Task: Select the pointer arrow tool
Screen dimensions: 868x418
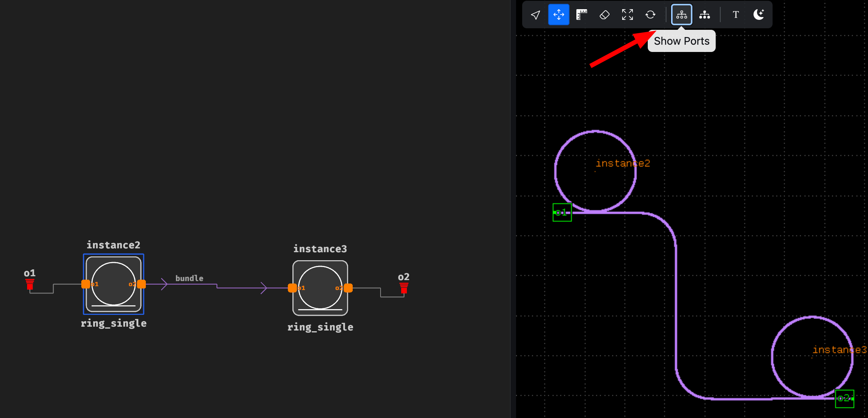Action: click(x=536, y=15)
